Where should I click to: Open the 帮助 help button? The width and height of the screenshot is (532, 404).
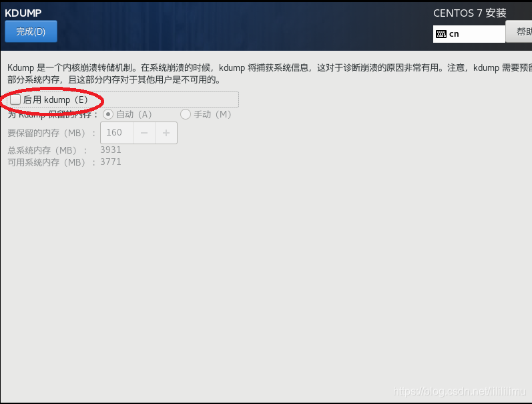click(x=519, y=31)
